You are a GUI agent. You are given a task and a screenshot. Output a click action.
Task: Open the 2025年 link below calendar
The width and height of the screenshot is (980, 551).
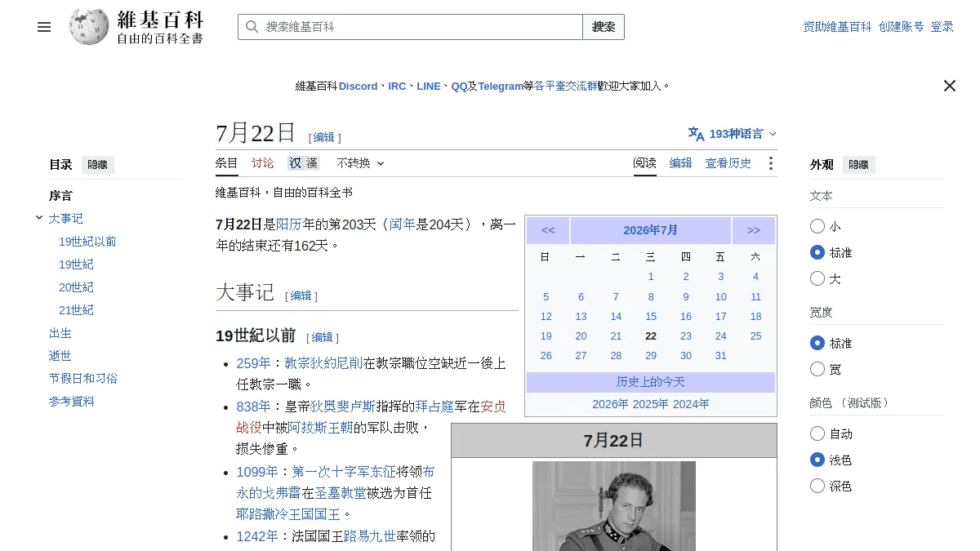[x=651, y=404]
